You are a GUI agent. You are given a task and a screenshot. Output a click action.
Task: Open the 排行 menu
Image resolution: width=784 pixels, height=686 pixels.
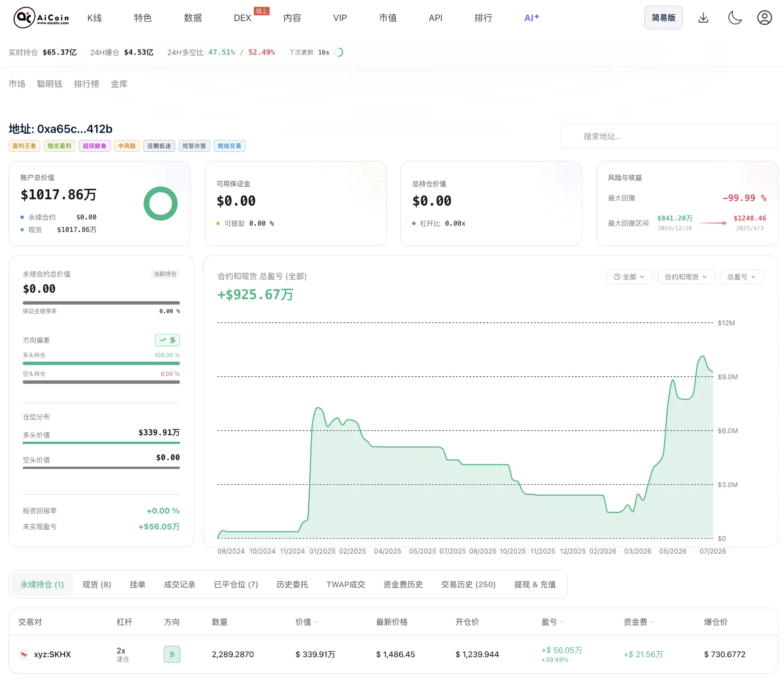click(483, 18)
